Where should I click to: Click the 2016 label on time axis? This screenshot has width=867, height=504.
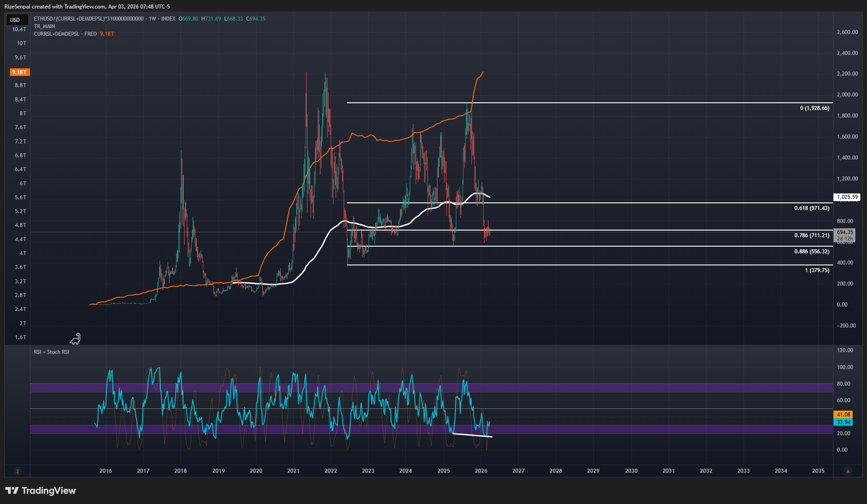[x=105, y=471]
